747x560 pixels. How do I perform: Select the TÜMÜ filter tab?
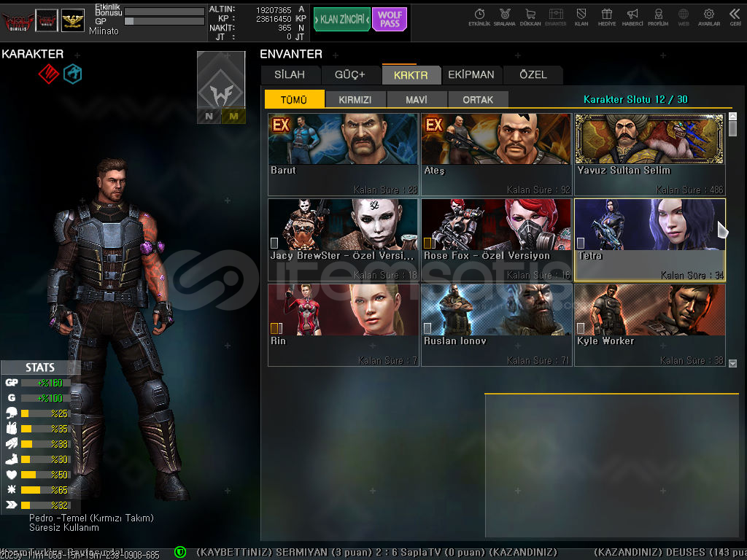pos(294,99)
